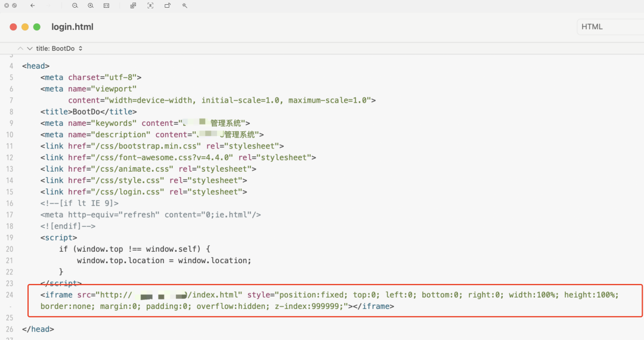Click the <head> opening tag on line 4
Screen dimensions: 644x340
coord(36,66)
